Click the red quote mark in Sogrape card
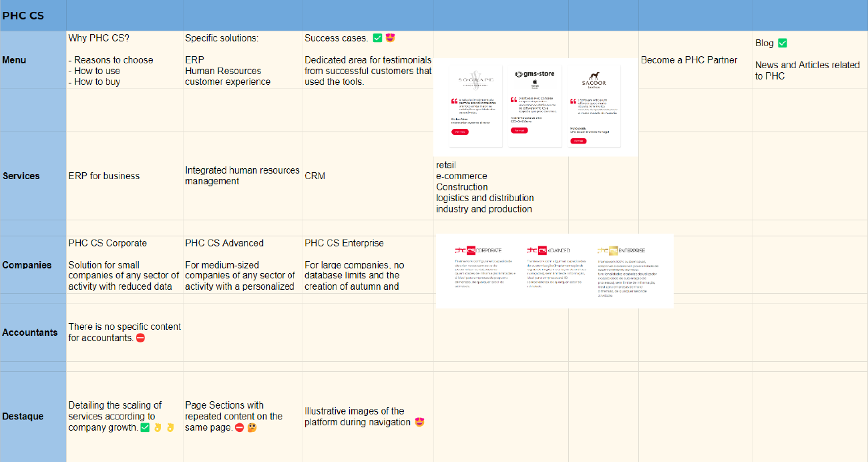This screenshot has width=868, height=462. tap(455, 101)
